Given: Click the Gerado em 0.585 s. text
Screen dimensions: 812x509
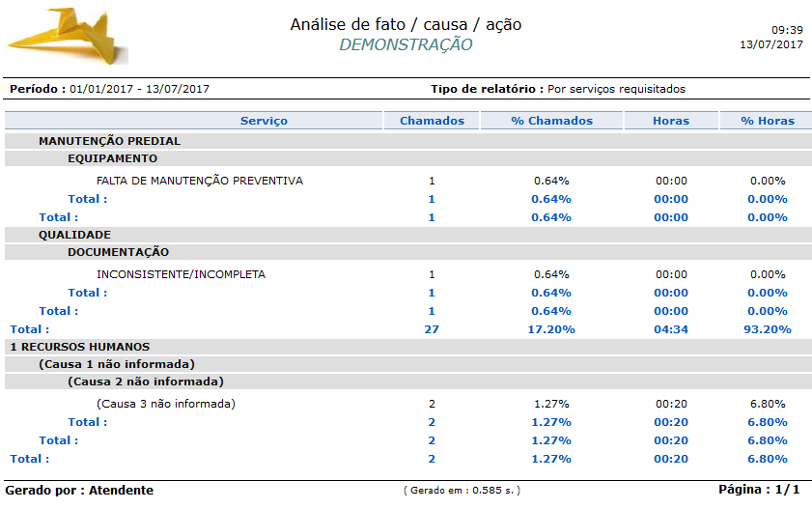Looking at the screenshot, I should click(462, 491).
